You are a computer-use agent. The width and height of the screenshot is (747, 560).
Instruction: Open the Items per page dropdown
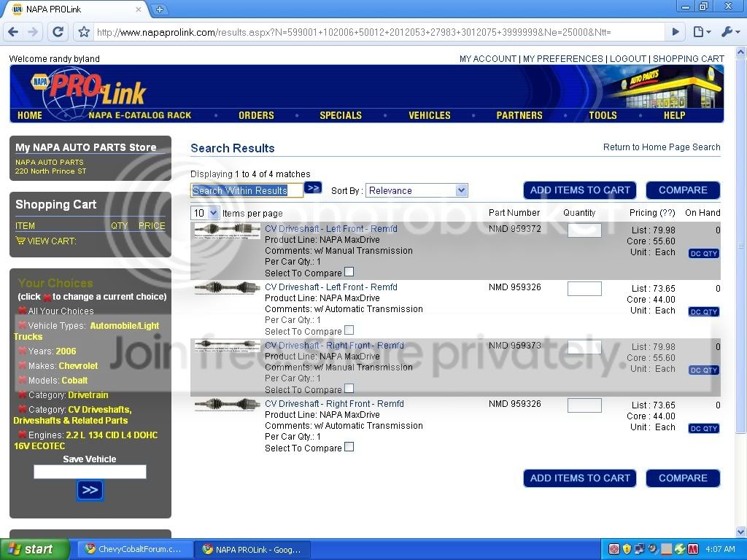point(205,213)
